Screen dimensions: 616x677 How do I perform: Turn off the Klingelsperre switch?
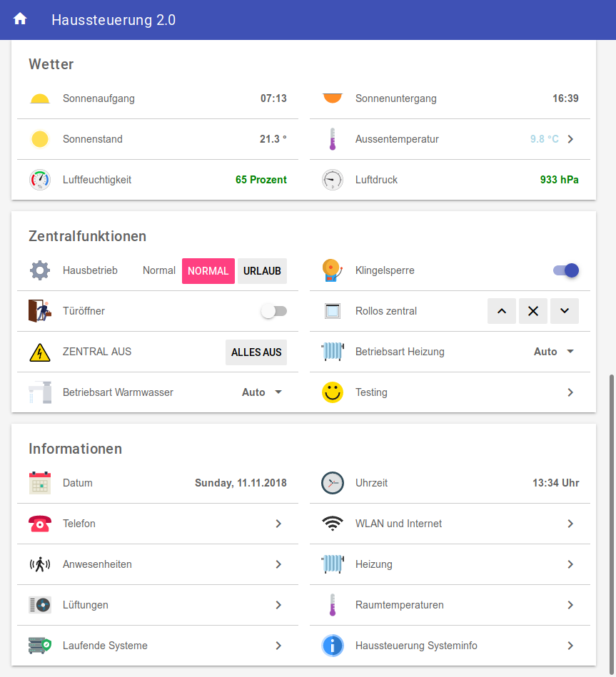point(566,270)
